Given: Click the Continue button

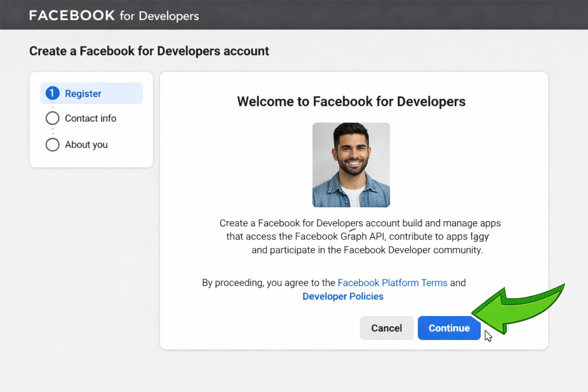Looking at the screenshot, I should [x=449, y=328].
